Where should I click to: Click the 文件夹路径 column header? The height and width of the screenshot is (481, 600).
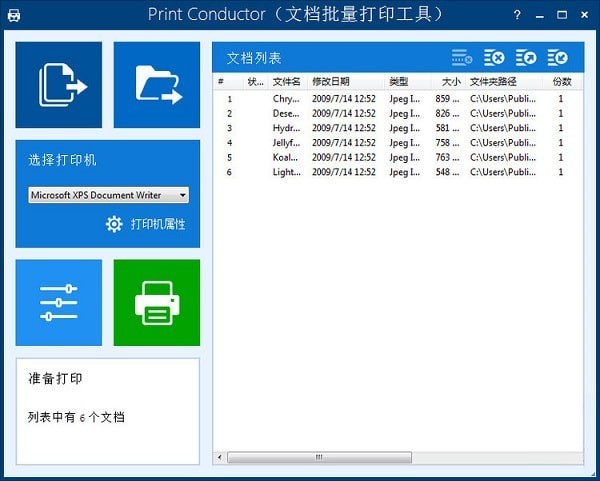(493, 81)
